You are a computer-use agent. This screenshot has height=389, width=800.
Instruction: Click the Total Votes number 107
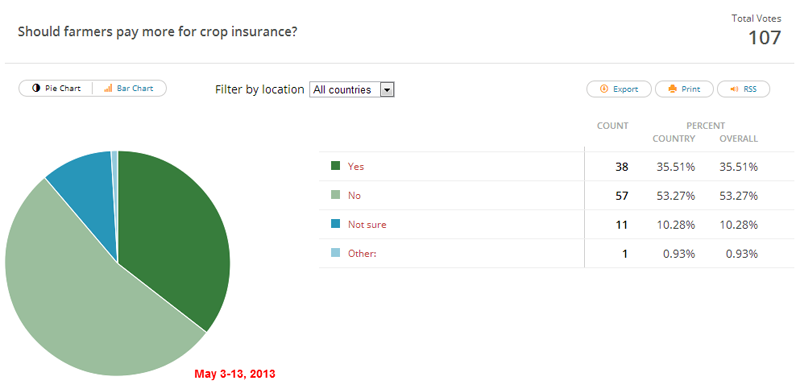coord(764,38)
